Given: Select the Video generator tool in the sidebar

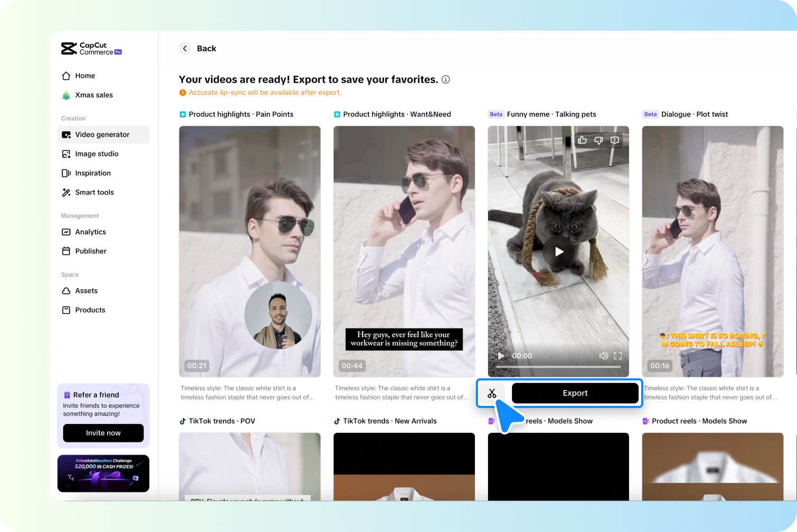Looking at the screenshot, I should click(x=102, y=135).
